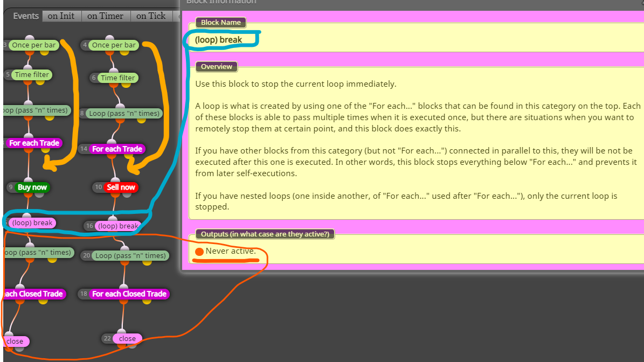The image size is (644, 362).
Task: Click the Overview section label
Action: 217,66
